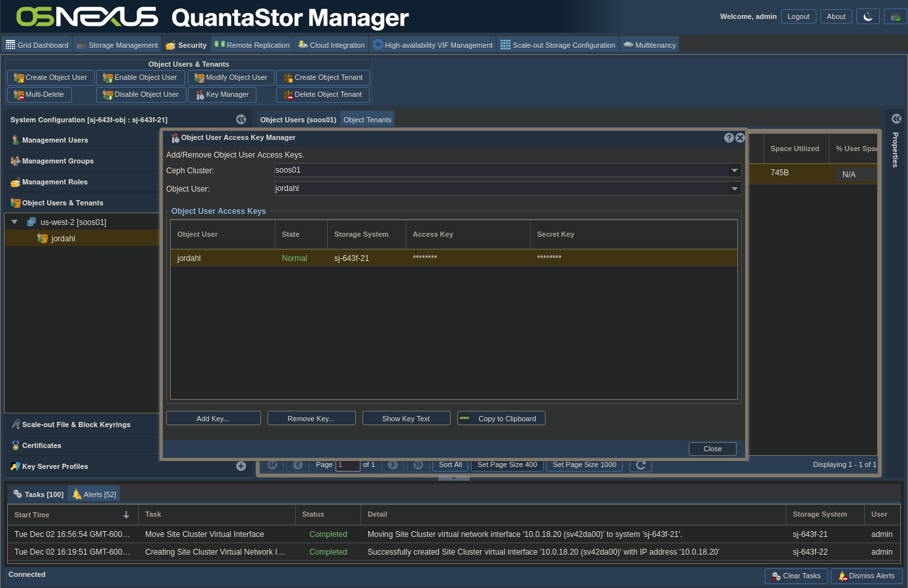Collapse the System Configuration panel
The image size is (908, 588).
(241, 120)
